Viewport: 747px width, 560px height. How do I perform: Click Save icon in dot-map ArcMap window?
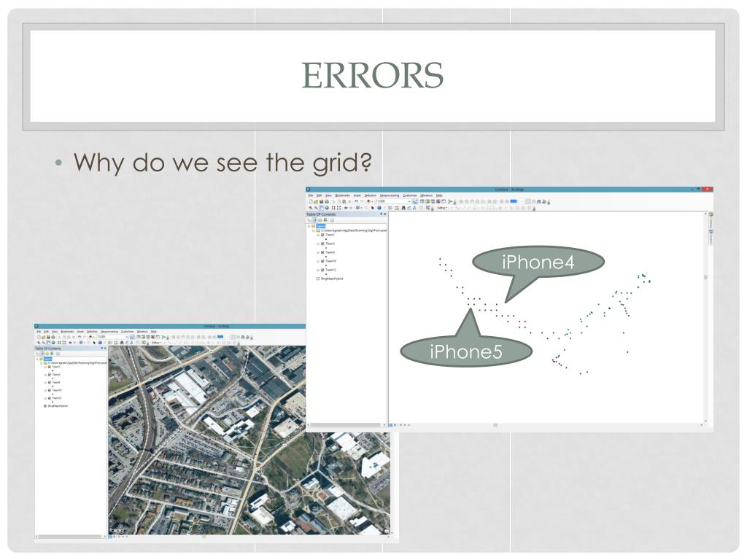click(x=321, y=201)
